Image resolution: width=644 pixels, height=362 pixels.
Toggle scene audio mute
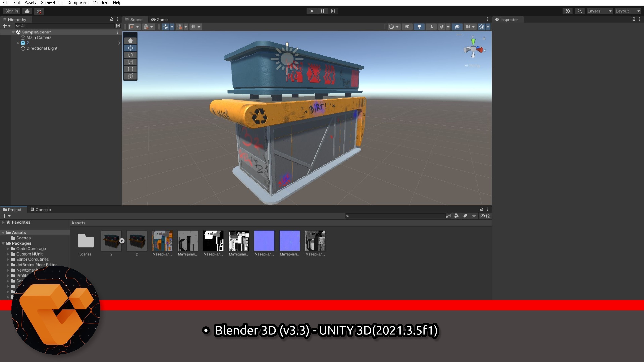431,27
